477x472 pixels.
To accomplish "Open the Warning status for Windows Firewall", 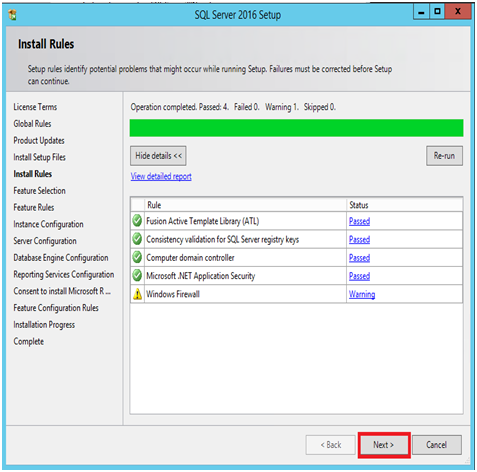I will coord(362,294).
